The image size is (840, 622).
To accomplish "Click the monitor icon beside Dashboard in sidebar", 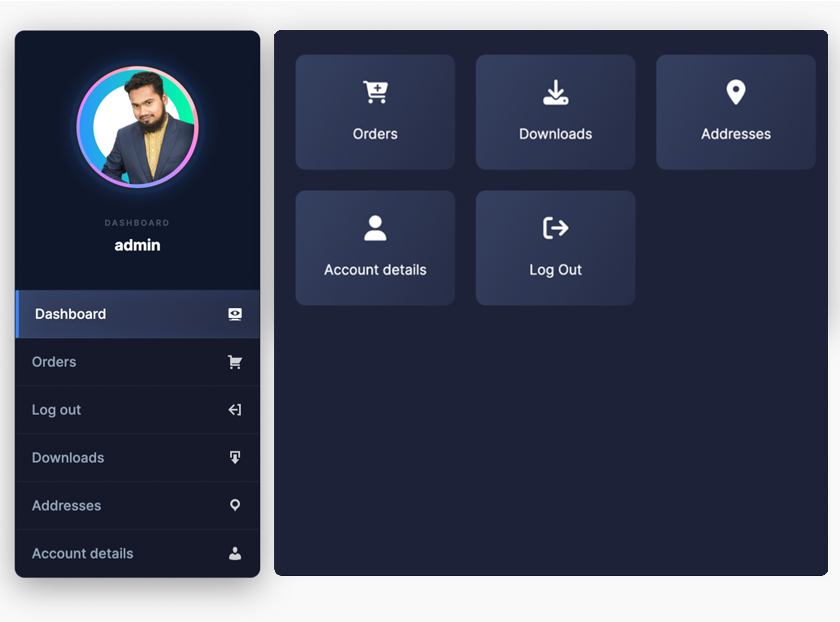I will tap(235, 314).
